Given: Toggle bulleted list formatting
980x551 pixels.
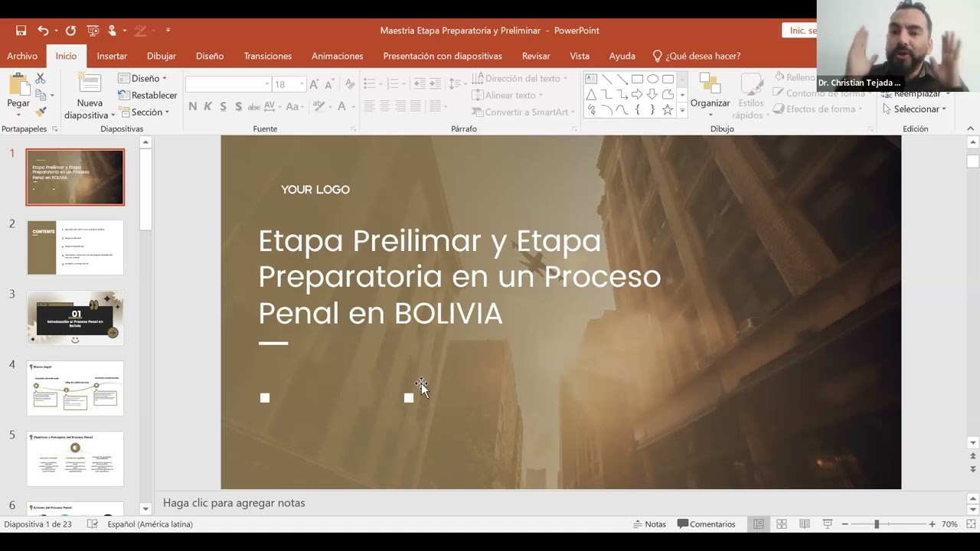Looking at the screenshot, I should pyautogui.click(x=371, y=84).
